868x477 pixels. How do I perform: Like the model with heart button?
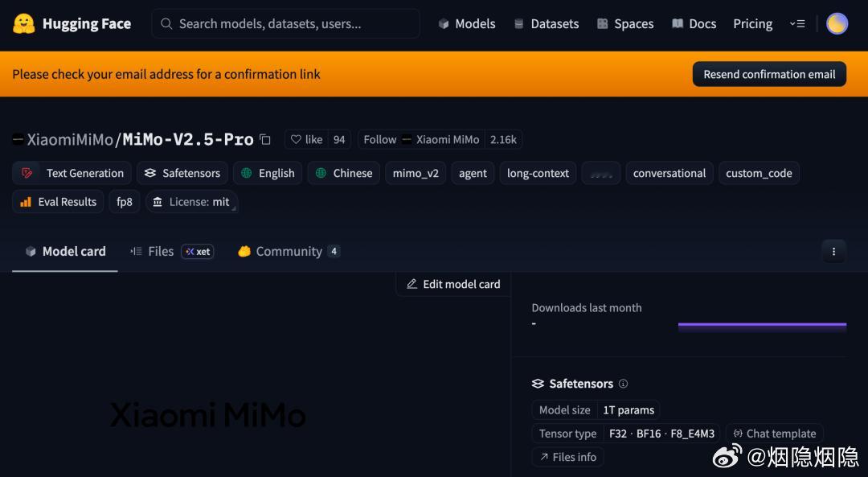point(307,140)
